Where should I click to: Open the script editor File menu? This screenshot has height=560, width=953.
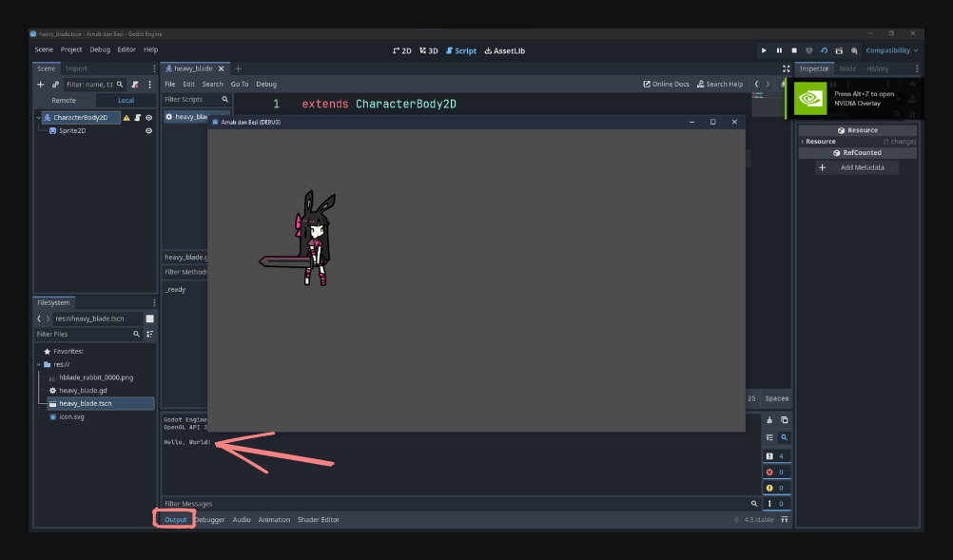[170, 85]
